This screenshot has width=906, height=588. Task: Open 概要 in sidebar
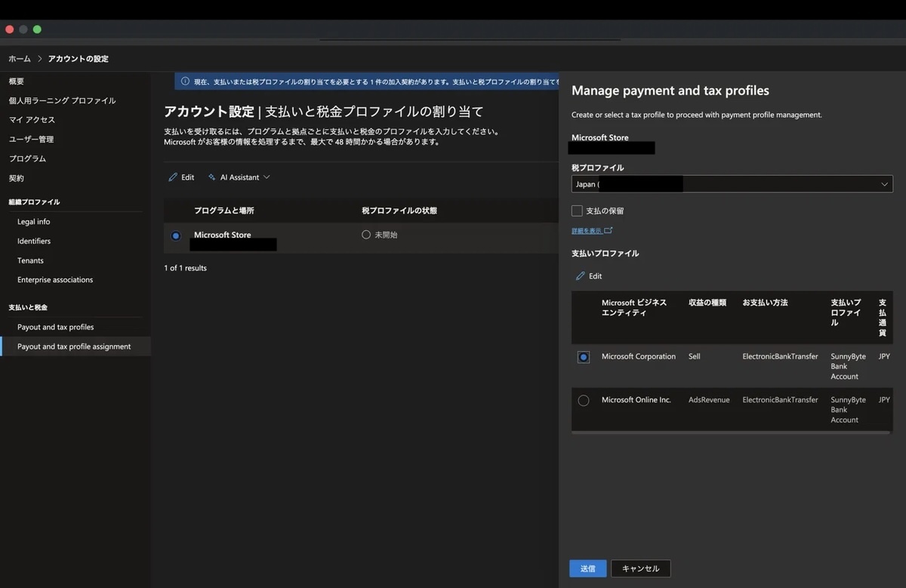(x=17, y=82)
